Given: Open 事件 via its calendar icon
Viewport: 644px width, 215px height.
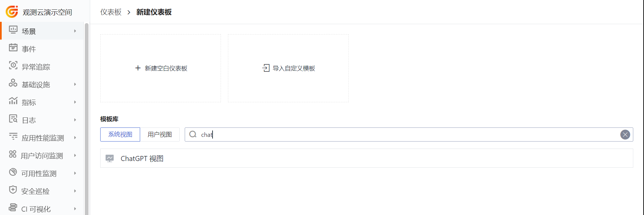Looking at the screenshot, I should 13,47.
